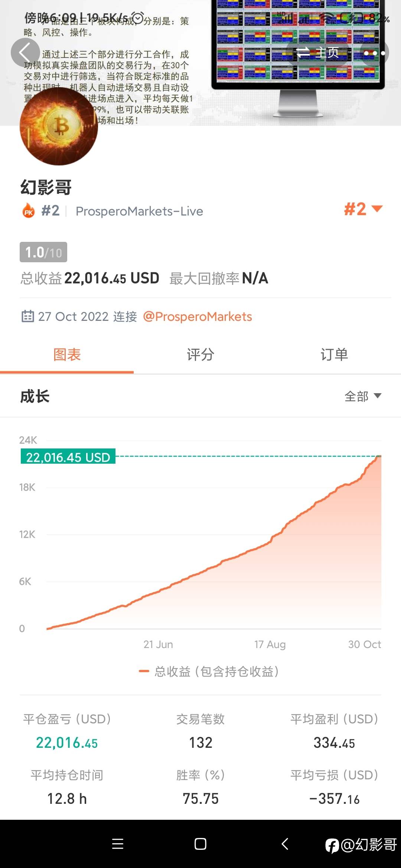Tap the swap arrows home icon
The image size is (401, 868).
(303, 53)
